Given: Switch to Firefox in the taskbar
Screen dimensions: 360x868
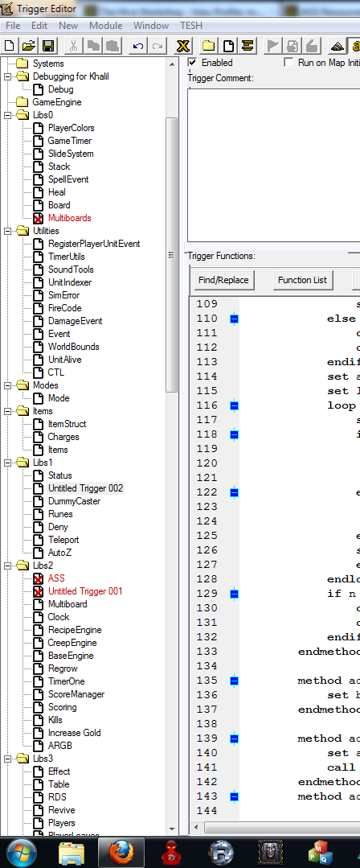Looking at the screenshot, I should tap(121, 853).
